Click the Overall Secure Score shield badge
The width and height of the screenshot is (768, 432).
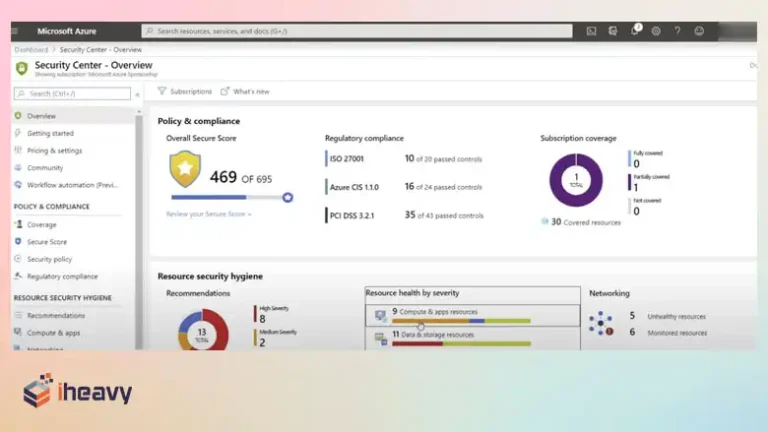(185, 169)
